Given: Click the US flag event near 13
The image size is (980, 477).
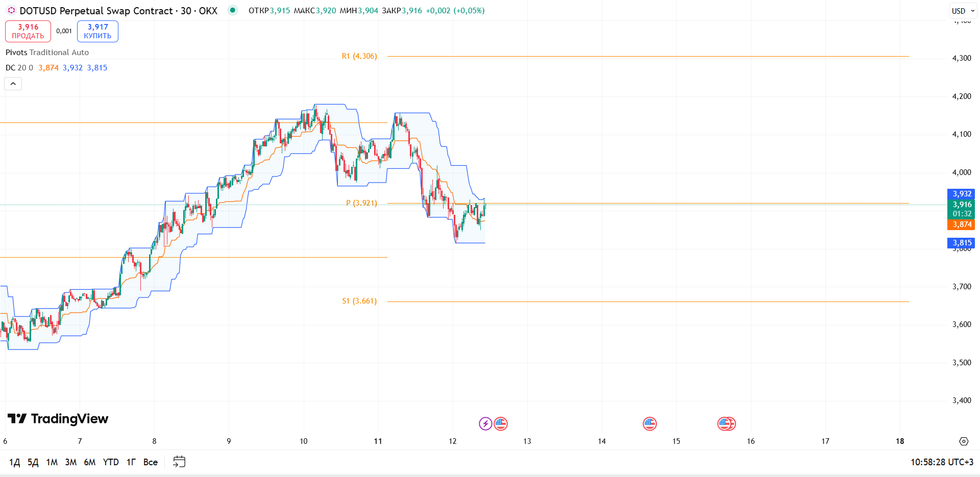Looking at the screenshot, I should point(501,423).
